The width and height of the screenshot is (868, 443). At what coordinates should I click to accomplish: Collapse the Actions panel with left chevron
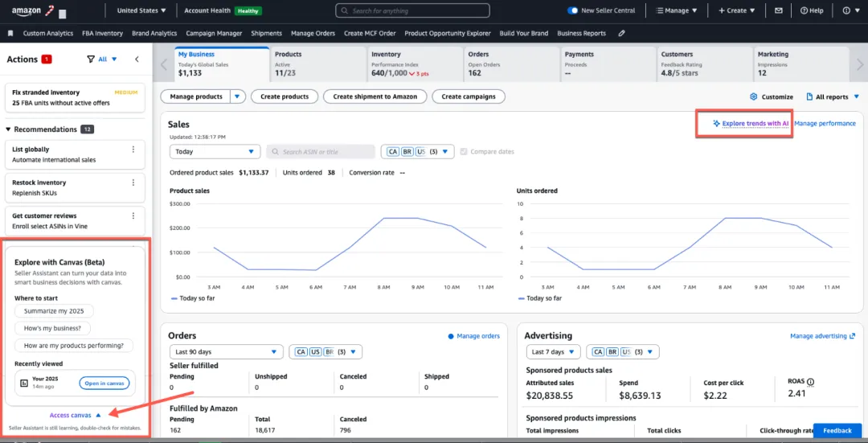point(137,59)
